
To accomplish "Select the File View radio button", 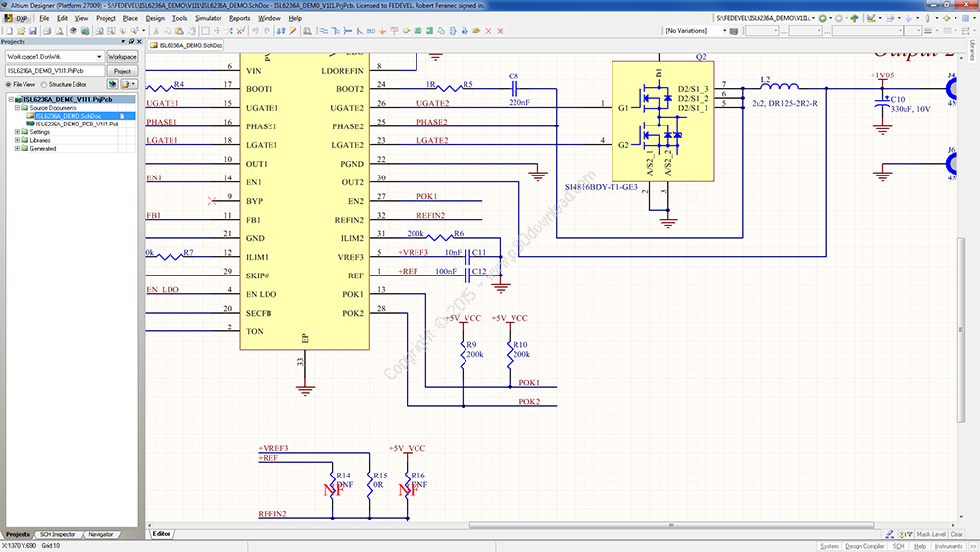I will [x=7, y=85].
